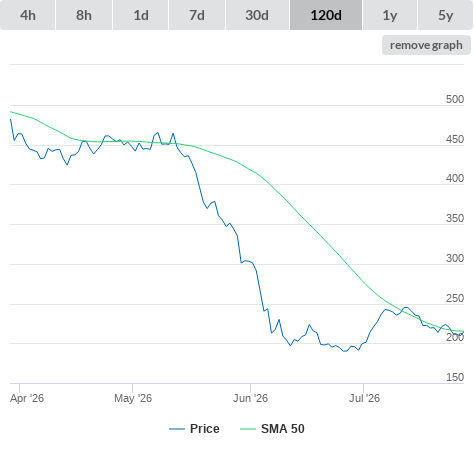Click the green SMA 50 legend swatch
Image resolution: width=474 pixels, height=455 pixels.
tap(248, 429)
